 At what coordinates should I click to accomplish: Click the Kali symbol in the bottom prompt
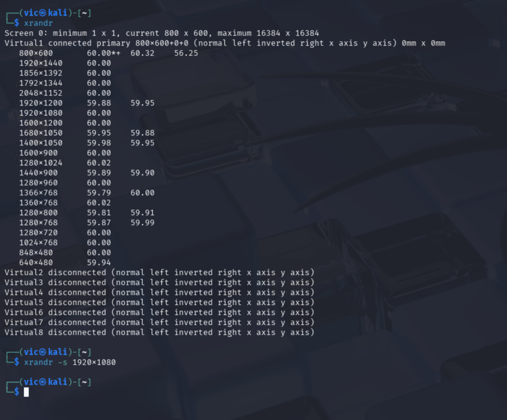pyautogui.click(x=43, y=382)
